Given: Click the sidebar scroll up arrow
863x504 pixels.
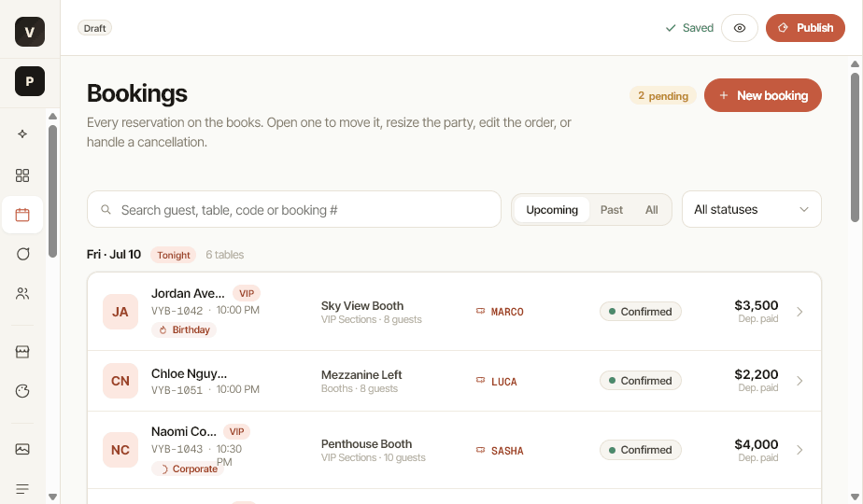Looking at the screenshot, I should [53, 116].
